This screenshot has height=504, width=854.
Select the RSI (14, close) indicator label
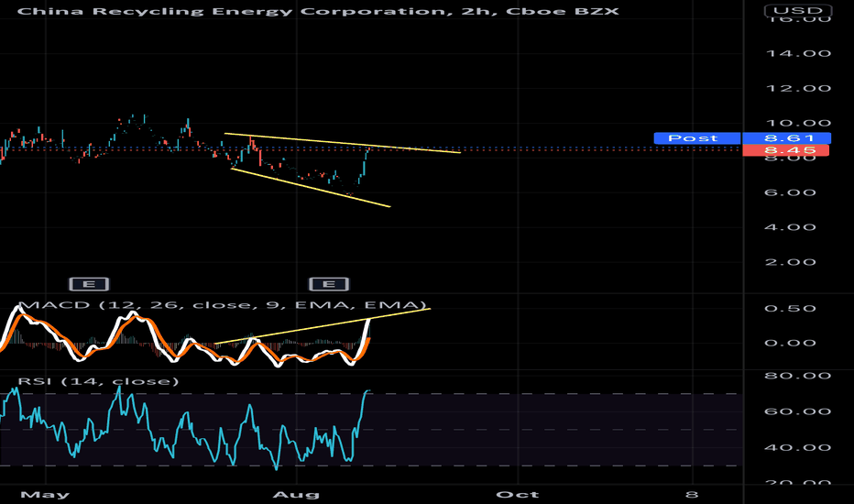tap(98, 381)
